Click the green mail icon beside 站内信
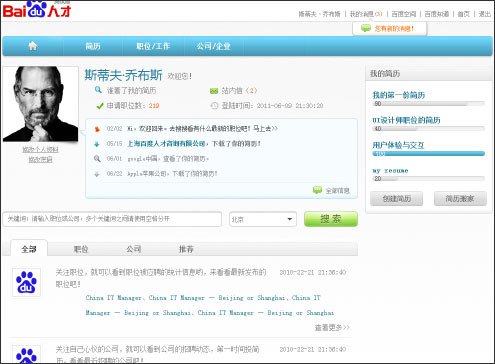The height and width of the screenshot is (364, 495). click(x=214, y=91)
